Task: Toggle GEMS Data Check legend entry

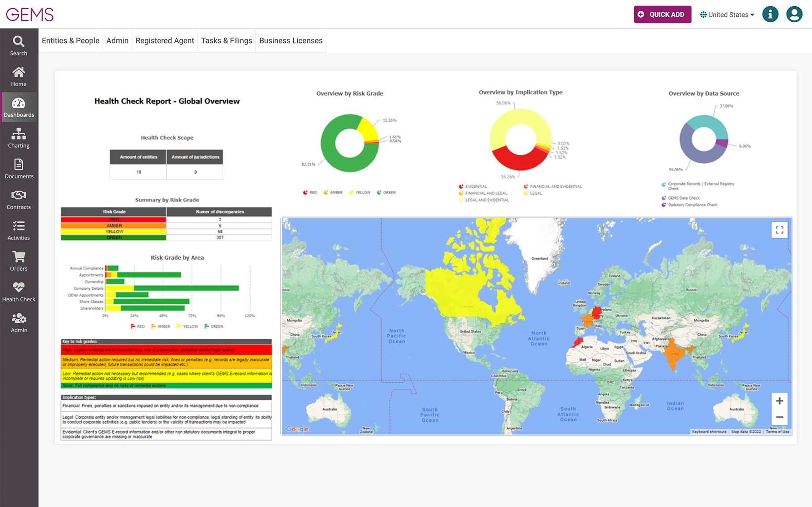Action: coord(680,198)
